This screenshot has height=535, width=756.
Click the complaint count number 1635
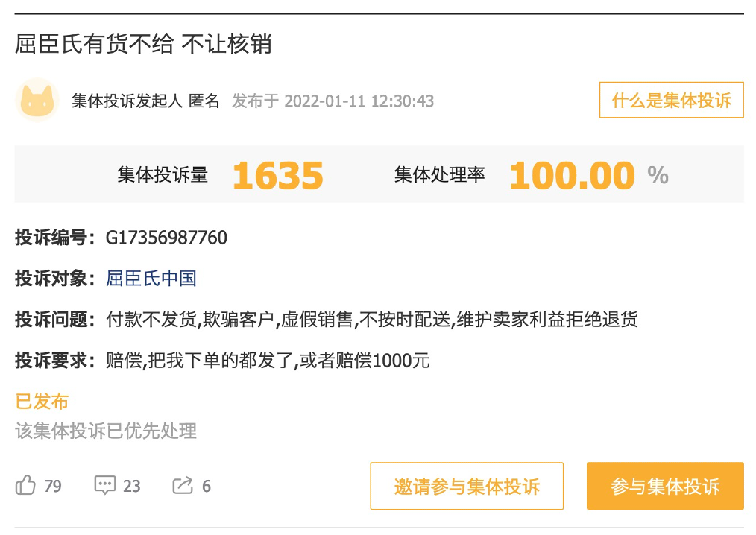click(277, 175)
